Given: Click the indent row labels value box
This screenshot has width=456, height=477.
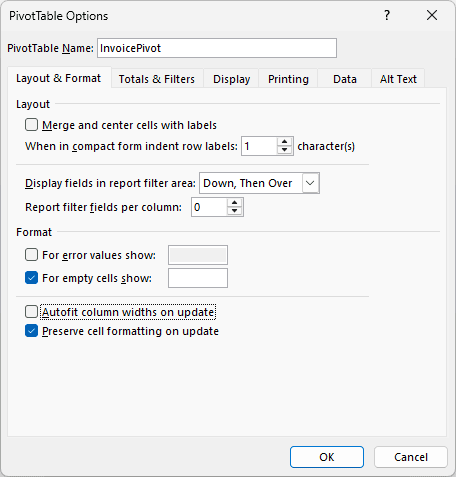Looking at the screenshot, I should tap(259, 146).
